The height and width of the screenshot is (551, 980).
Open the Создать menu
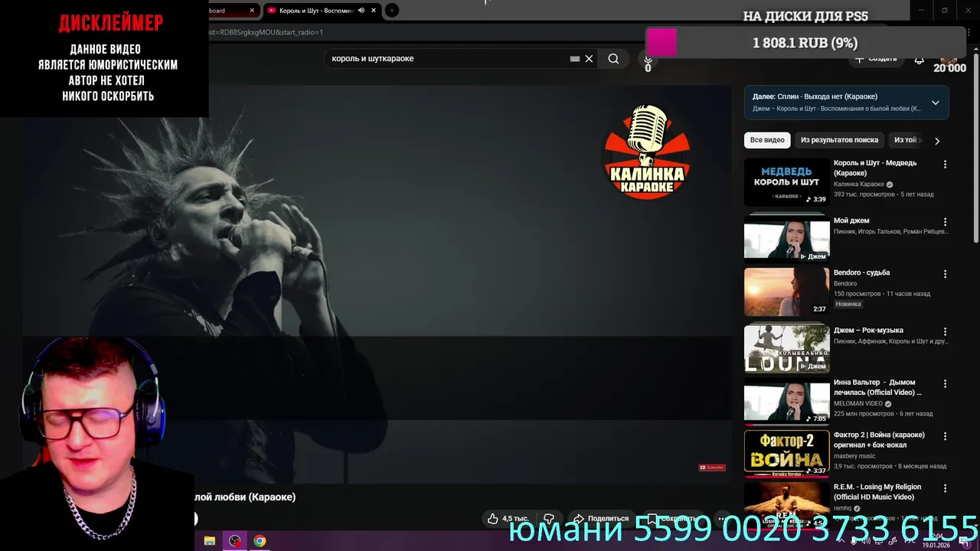point(876,59)
